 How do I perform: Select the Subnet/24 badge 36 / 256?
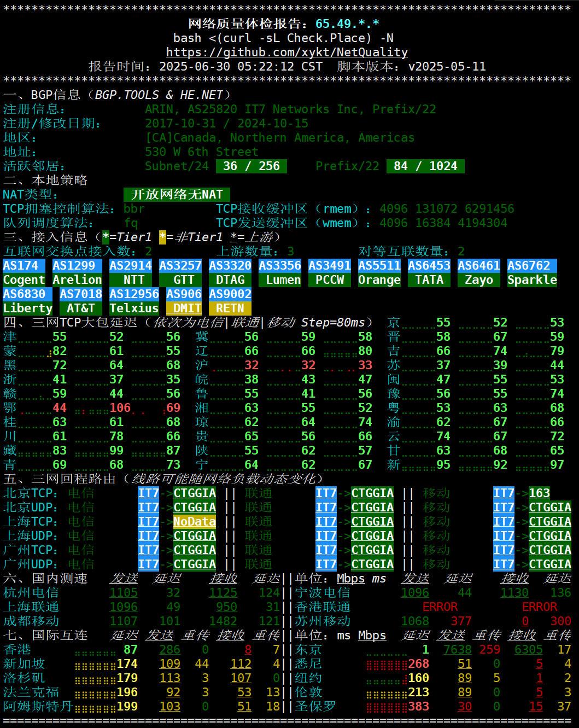[x=252, y=166]
